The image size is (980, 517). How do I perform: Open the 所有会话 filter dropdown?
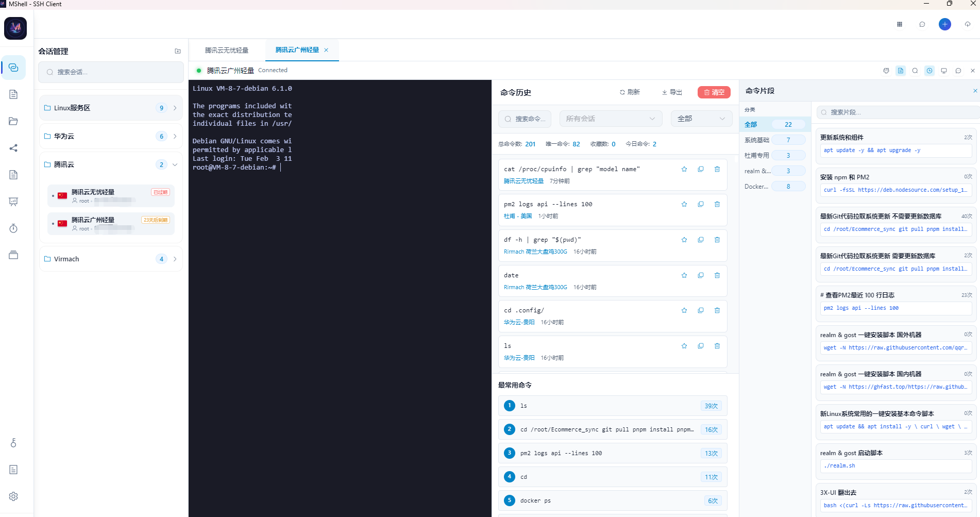[610, 119]
